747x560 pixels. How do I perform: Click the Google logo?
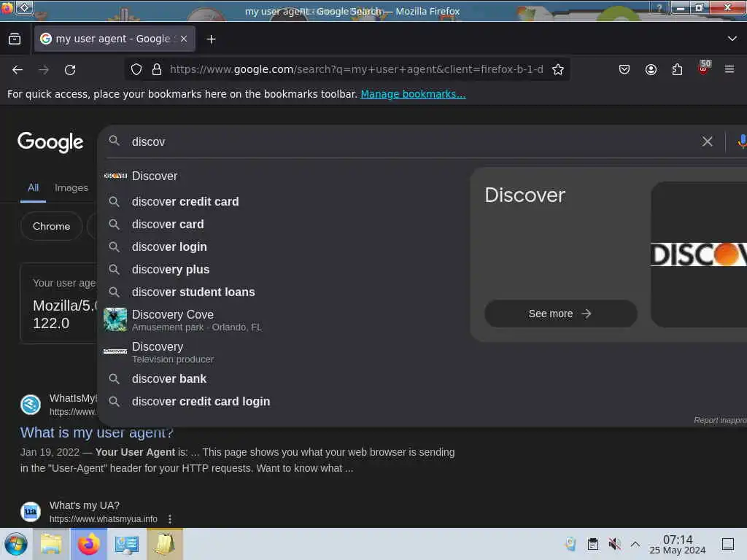(50, 142)
